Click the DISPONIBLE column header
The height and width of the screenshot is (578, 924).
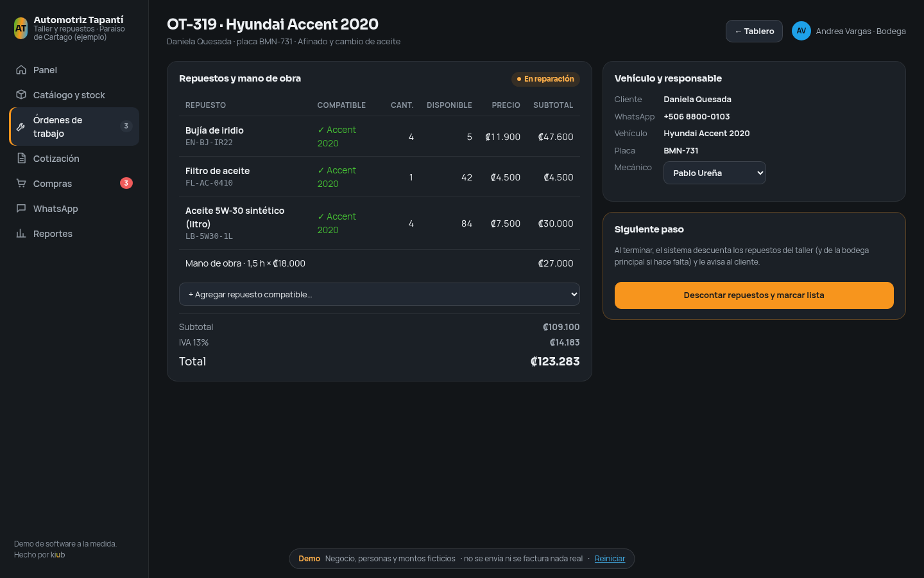pyautogui.click(x=449, y=105)
